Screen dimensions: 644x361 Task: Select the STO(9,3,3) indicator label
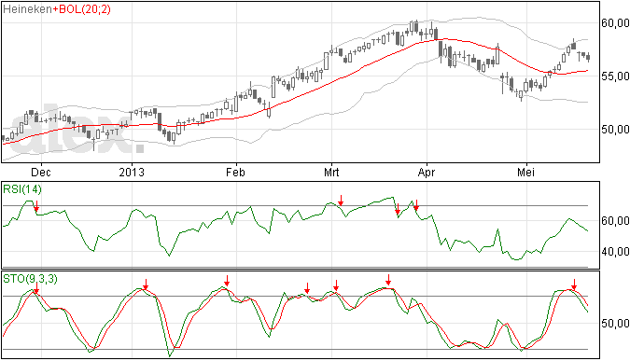click(x=30, y=279)
